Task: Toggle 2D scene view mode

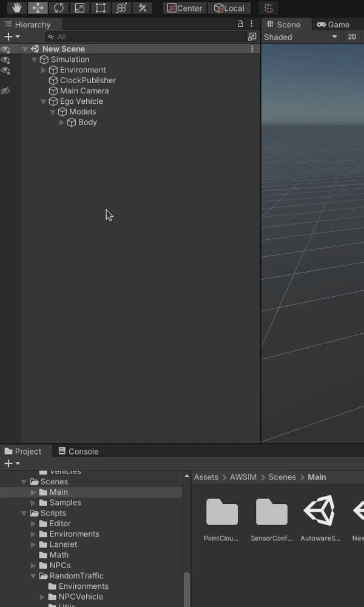Action: 352,37
